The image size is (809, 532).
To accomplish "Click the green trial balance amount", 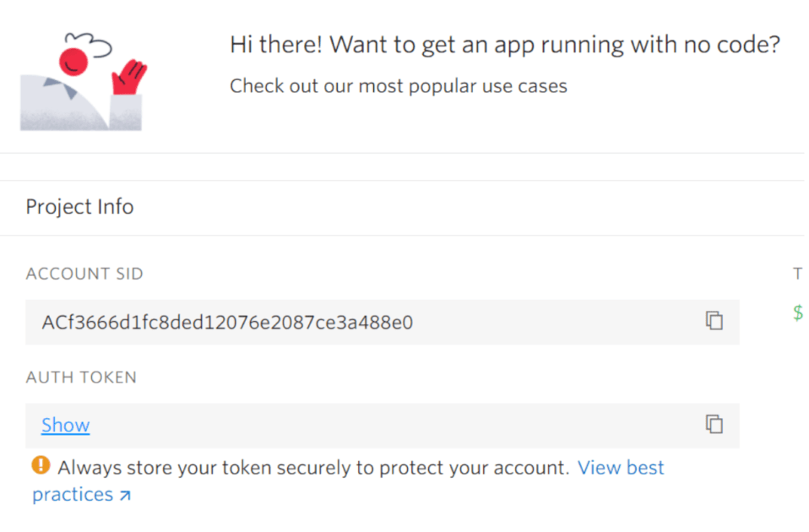I will point(798,312).
